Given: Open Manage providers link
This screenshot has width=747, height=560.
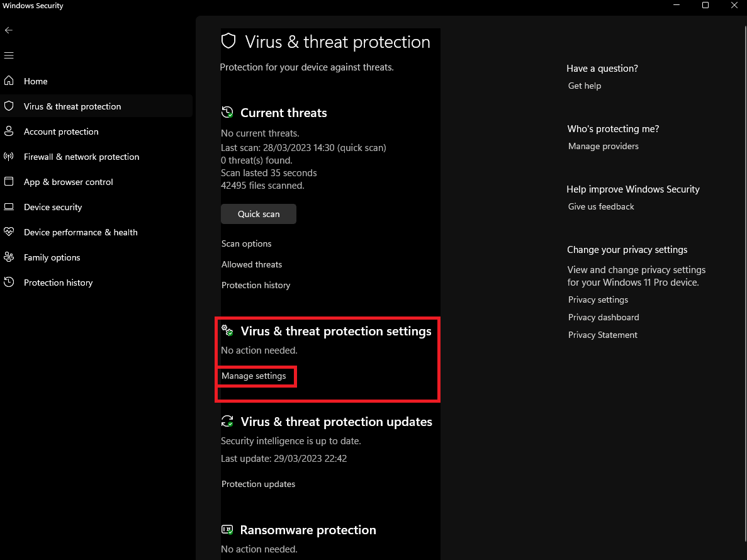Looking at the screenshot, I should (x=604, y=146).
